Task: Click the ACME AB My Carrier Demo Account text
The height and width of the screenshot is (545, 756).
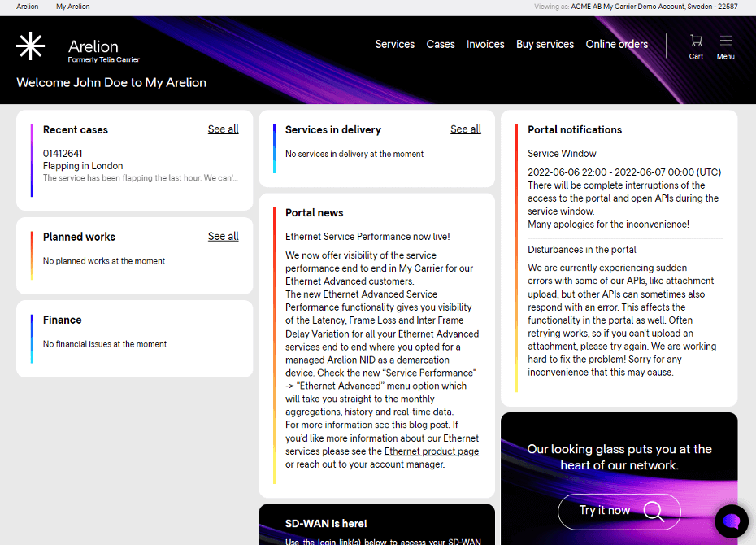Action: pos(654,7)
